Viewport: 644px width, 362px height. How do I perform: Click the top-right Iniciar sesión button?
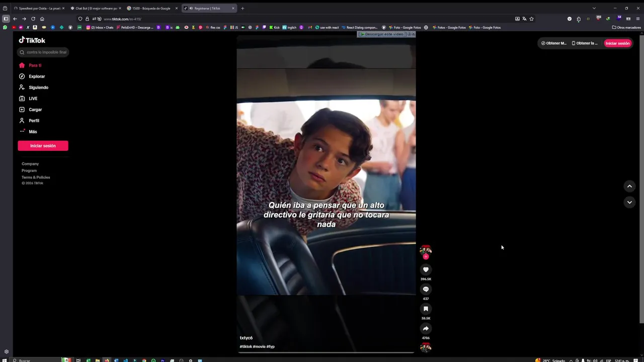pos(617,43)
